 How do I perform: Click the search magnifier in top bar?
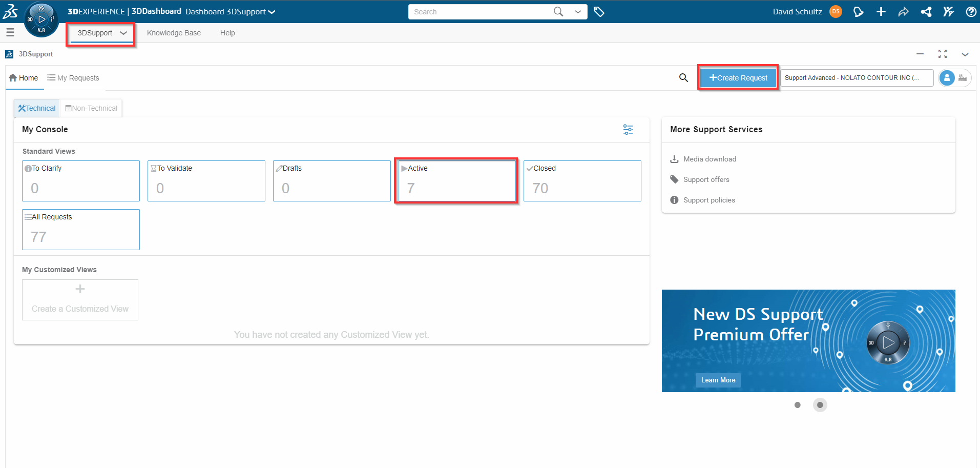coord(558,11)
